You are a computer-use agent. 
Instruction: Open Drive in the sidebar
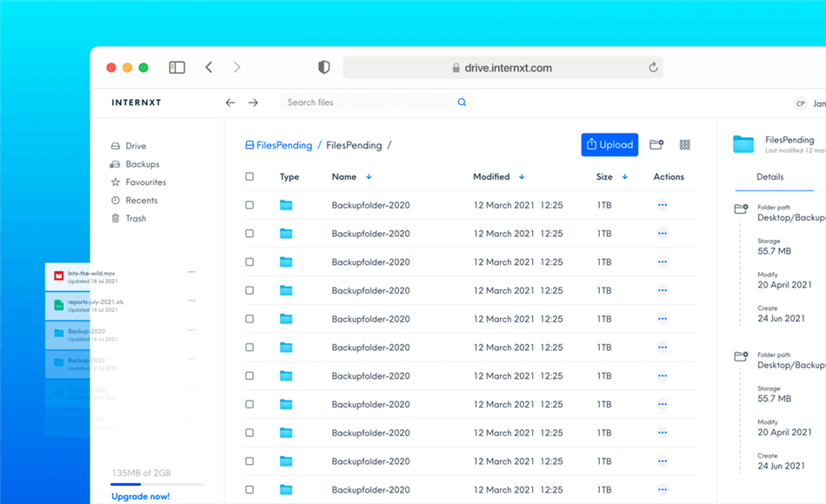[129, 146]
